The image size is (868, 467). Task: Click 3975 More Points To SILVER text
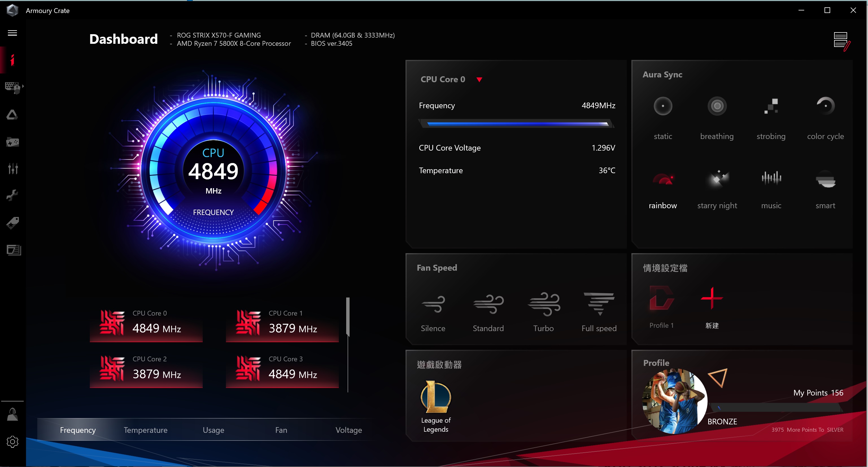tap(807, 430)
